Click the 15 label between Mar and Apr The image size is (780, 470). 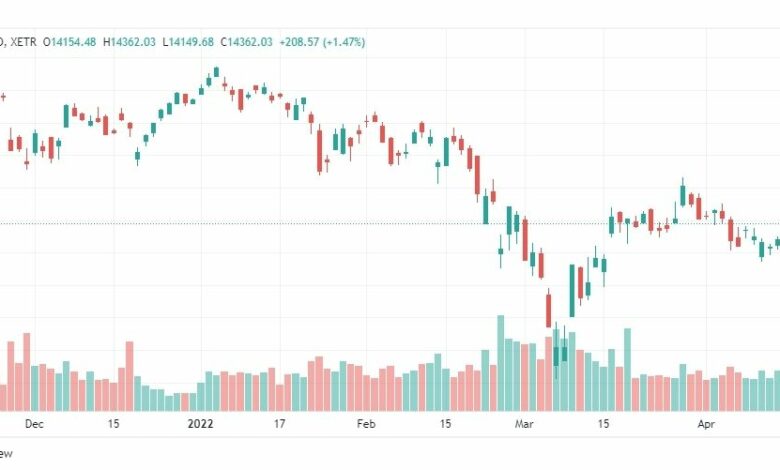[x=603, y=424]
